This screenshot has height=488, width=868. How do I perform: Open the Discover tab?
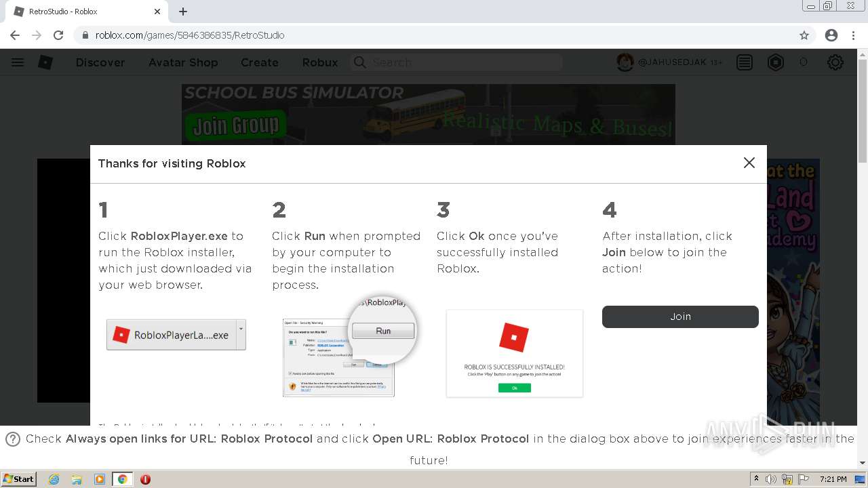[100, 62]
